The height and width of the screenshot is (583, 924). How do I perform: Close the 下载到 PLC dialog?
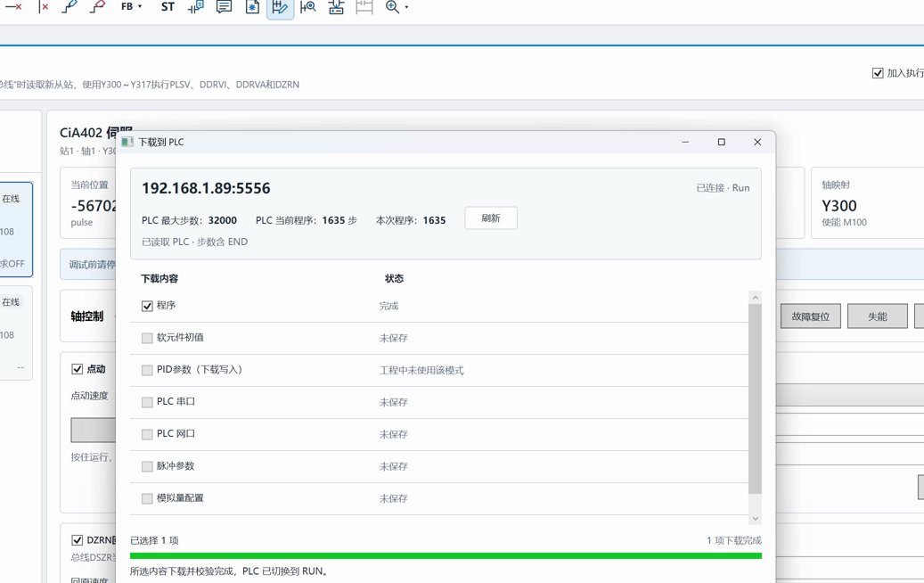[x=757, y=142]
